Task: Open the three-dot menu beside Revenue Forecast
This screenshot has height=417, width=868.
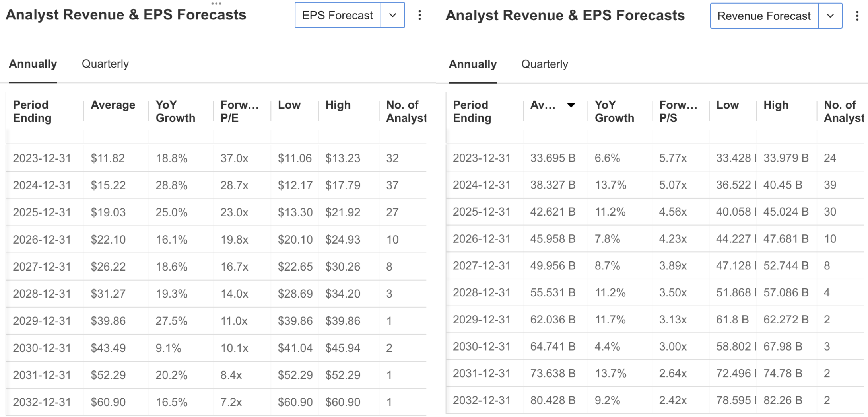Action: coord(857,16)
